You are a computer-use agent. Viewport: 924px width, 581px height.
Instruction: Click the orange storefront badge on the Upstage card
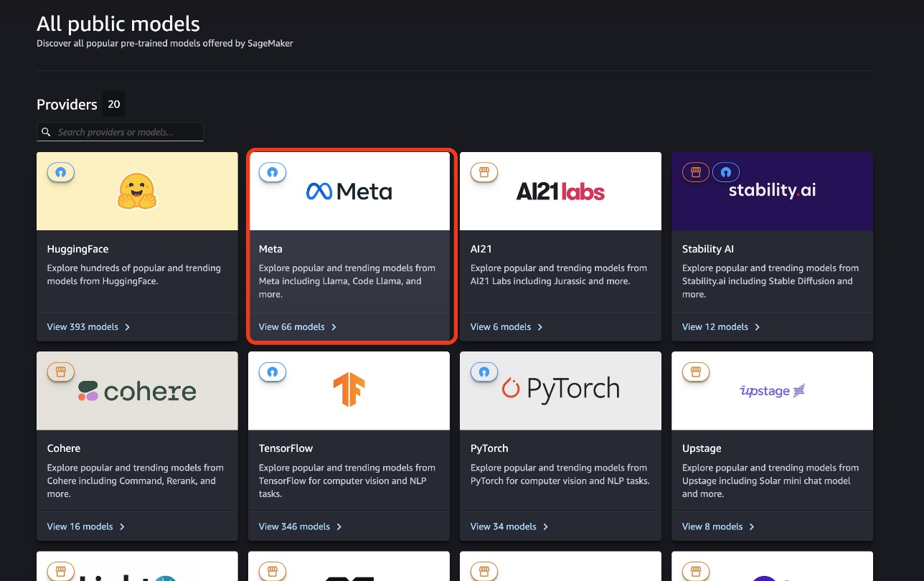(696, 372)
